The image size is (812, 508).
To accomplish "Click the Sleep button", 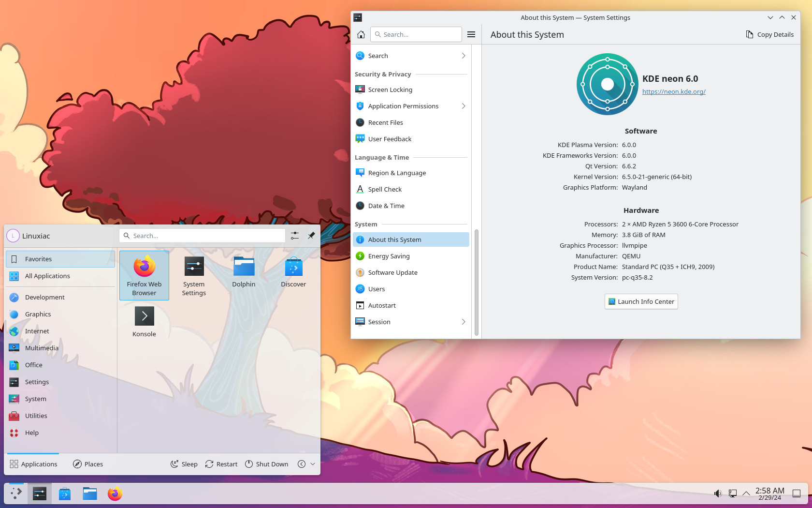I will (184, 464).
